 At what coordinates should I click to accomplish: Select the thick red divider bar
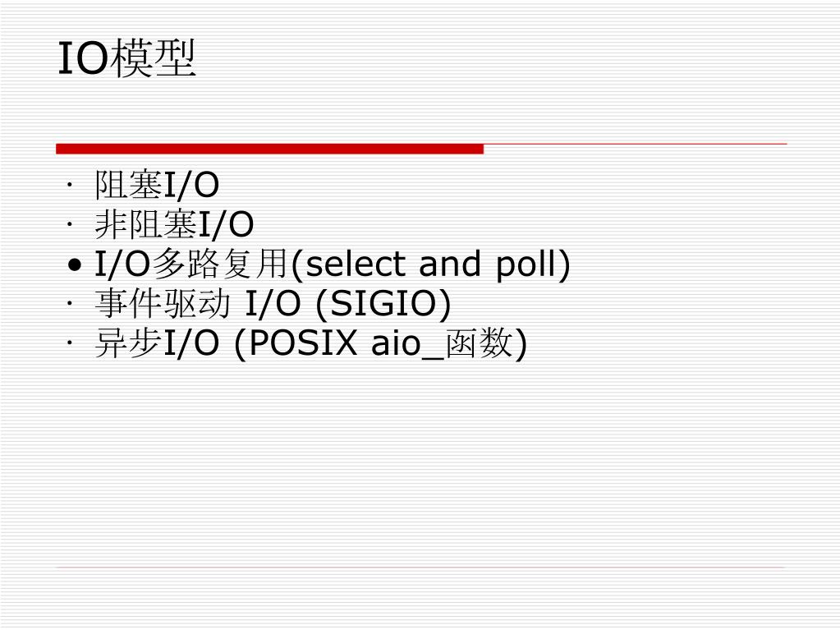tap(269, 149)
